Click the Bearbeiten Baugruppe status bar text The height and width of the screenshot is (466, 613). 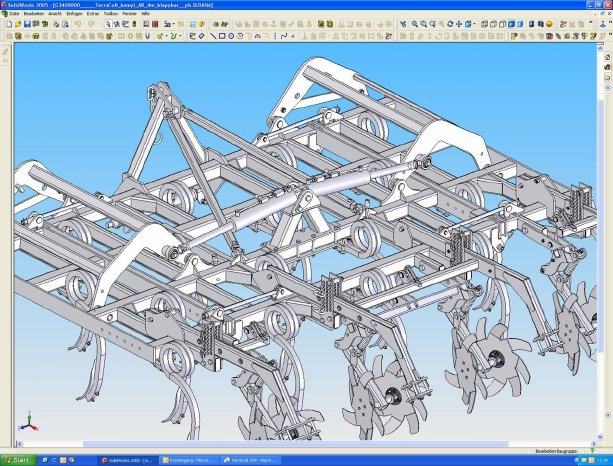click(556, 451)
